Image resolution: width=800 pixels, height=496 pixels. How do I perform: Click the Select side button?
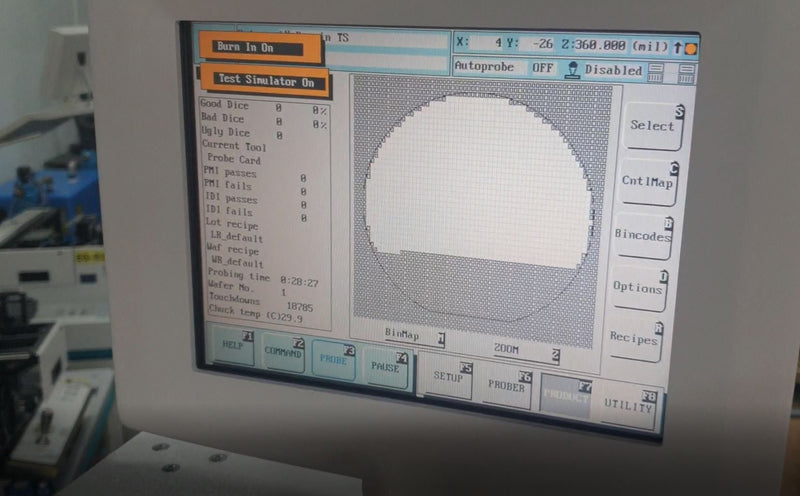[654, 126]
